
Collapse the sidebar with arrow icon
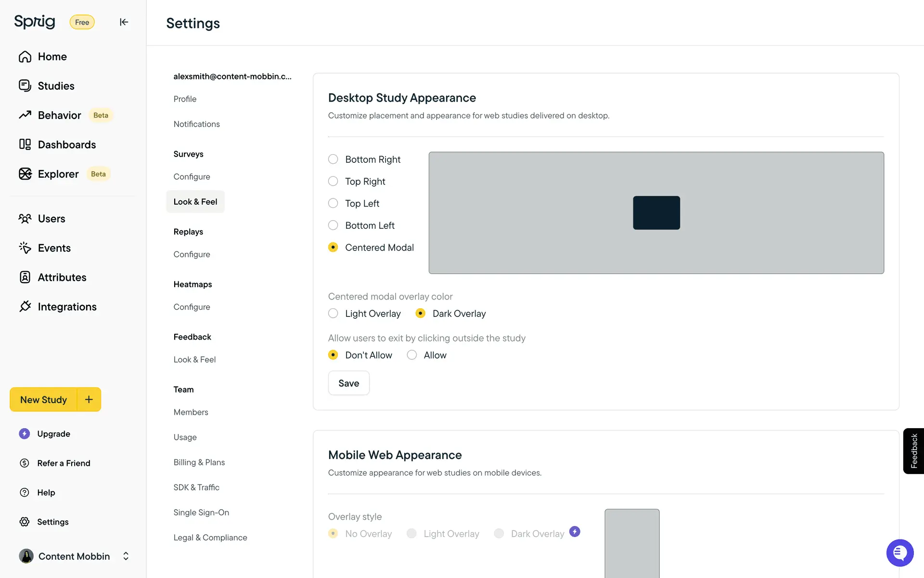[124, 22]
